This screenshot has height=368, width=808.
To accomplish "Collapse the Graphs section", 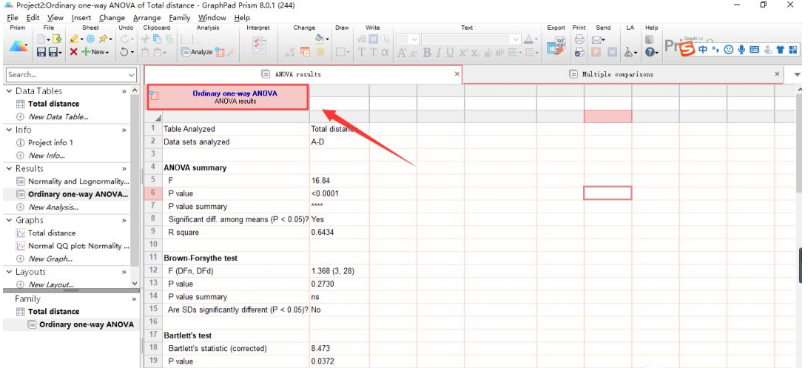I will pyautogui.click(x=9, y=220).
